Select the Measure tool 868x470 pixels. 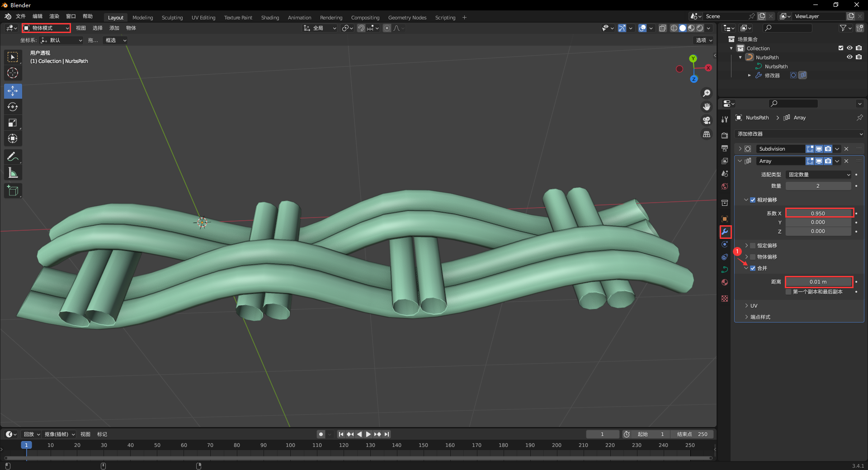point(13,173)
